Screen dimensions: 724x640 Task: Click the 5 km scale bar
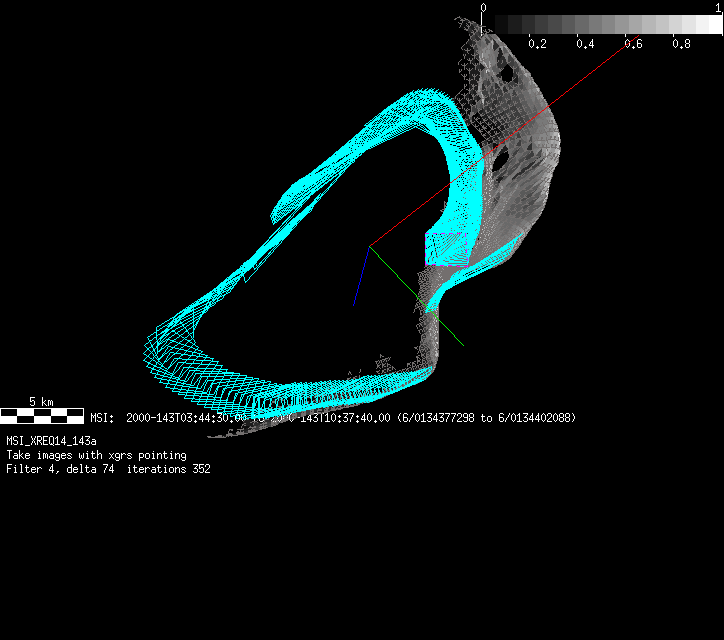coord(41,415)
